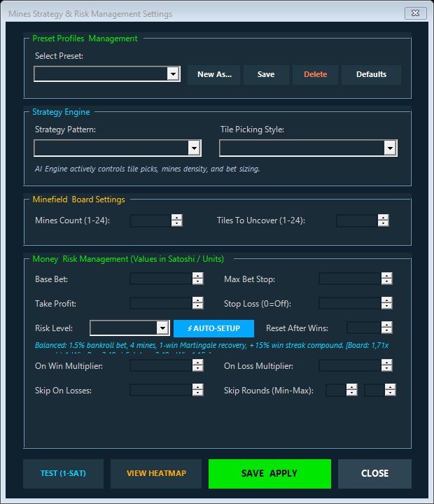The height and width of the screenshot is (504, 434).
Task: Increase the On Win Multiplier
Action: tap(197, 363)
